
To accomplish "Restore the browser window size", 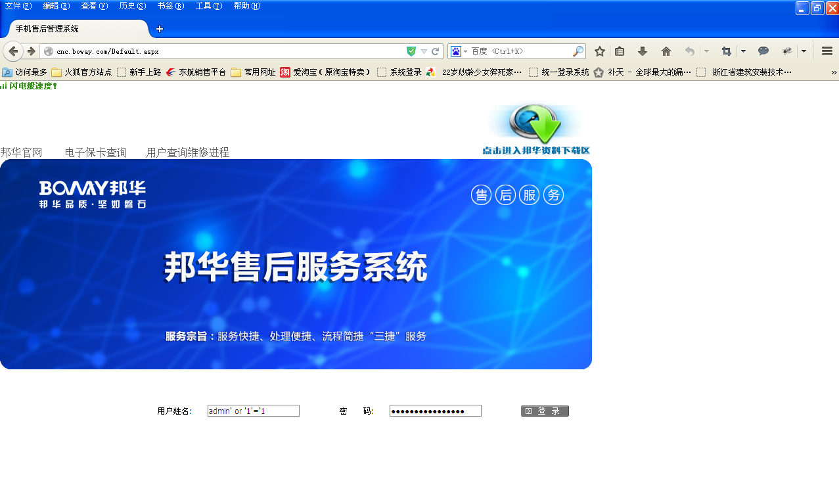I will click(x=817, y=8).
